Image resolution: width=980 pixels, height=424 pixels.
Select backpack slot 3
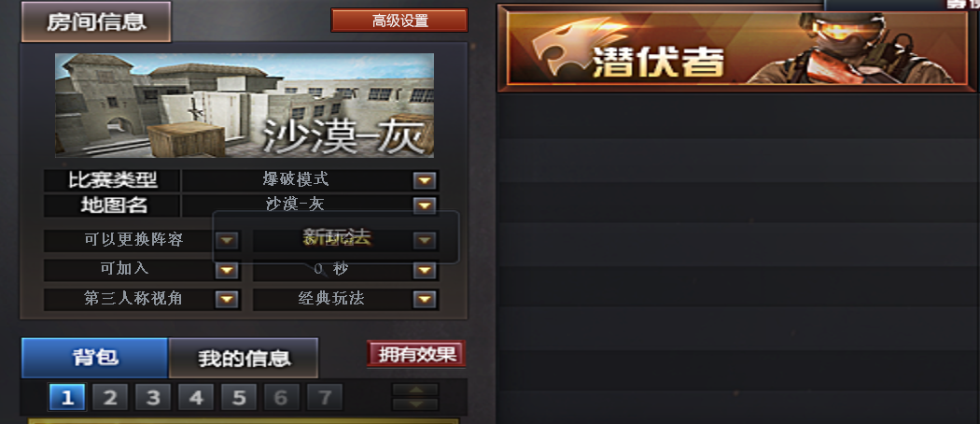(x=153, y=398)
